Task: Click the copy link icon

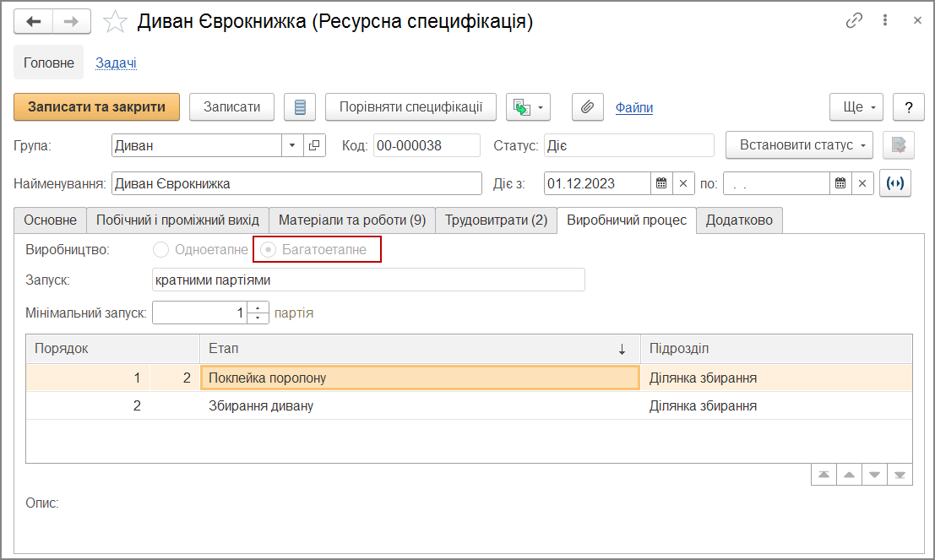Action: [x=854, y=21]
